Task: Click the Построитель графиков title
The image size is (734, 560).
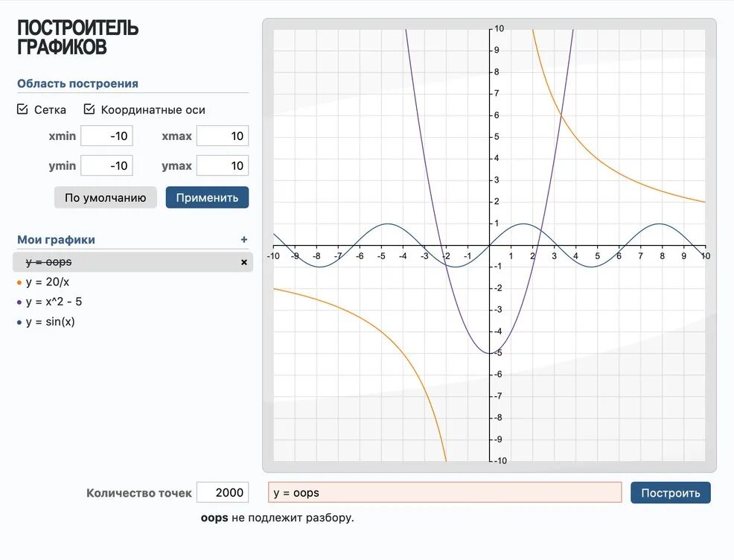Action: tap(77, 37)
